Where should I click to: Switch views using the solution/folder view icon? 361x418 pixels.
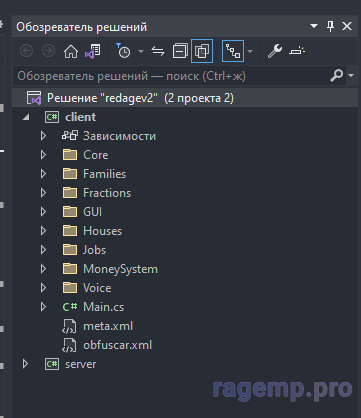93,51
